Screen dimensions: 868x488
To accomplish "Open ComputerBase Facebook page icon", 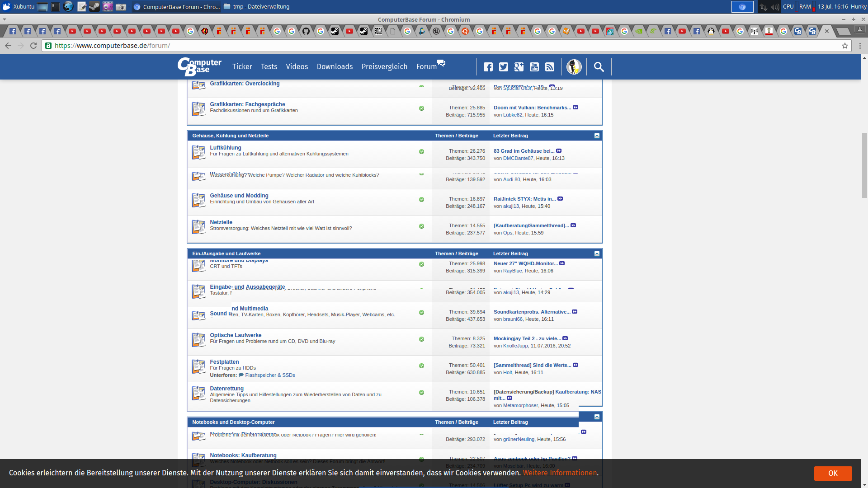I will click(488, 67).
